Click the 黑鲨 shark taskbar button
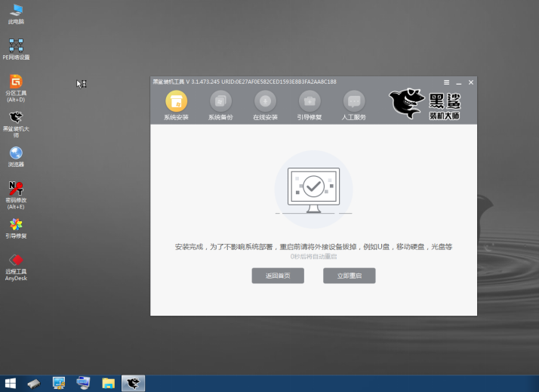539x392 pixels. click(x=133, y=384)
